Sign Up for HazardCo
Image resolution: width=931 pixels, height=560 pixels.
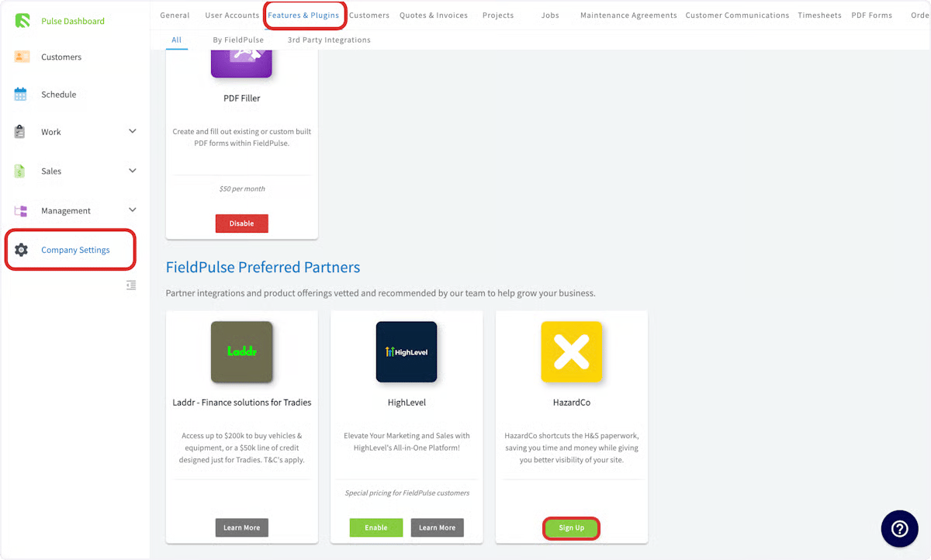click(572, 527)
